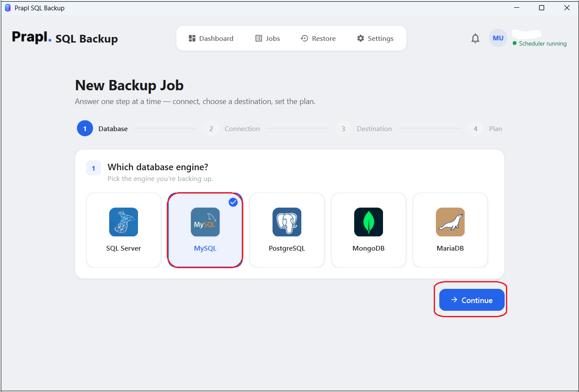The width and height of the screenshot is (579, 392).
Task: Open the Dashboard tab
Action: 211,38
